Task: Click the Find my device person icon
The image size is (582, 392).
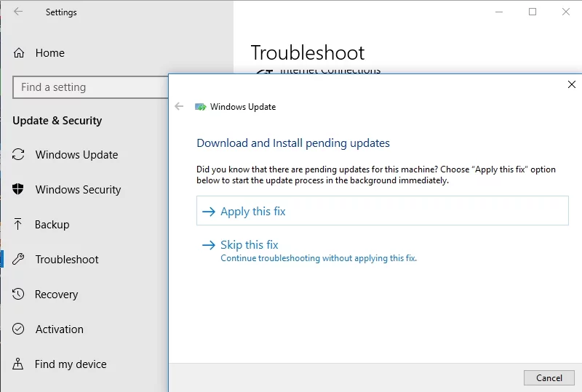Action: [18, 364]
